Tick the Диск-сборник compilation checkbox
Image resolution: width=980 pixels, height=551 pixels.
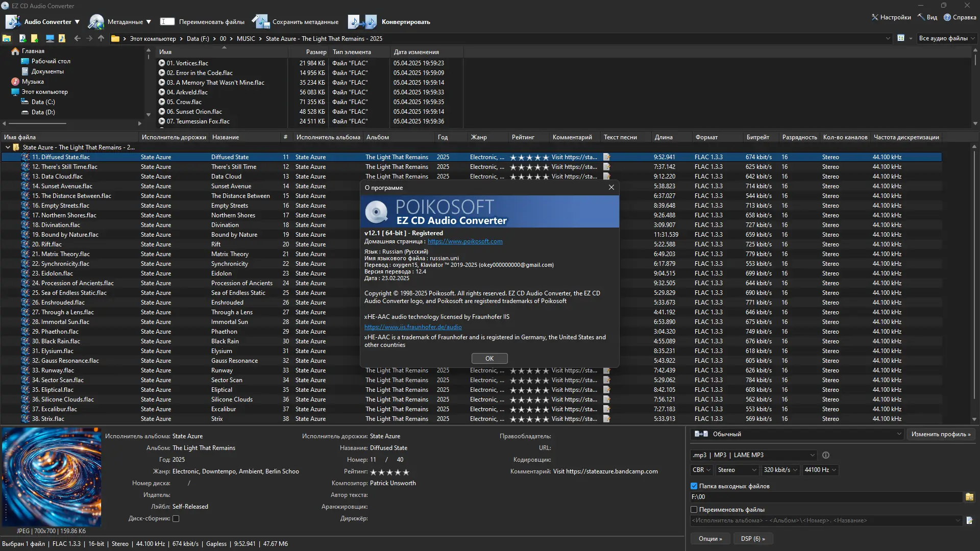click(x=176, y=518)
